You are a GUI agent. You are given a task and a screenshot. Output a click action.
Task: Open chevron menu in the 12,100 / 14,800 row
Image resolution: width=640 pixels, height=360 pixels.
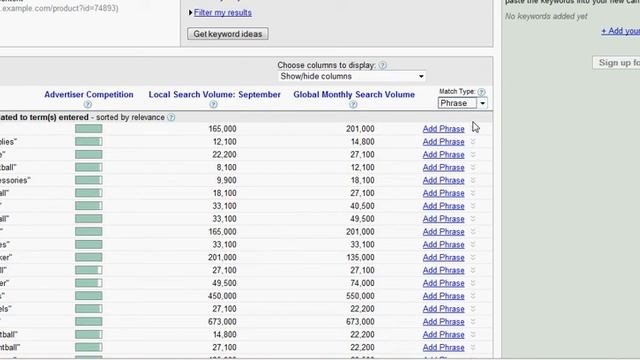(473, 142)
